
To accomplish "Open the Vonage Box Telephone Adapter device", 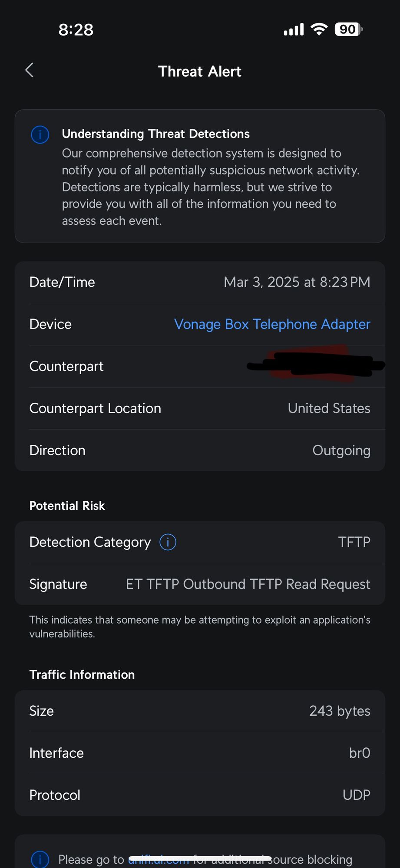I will (272, 324).
